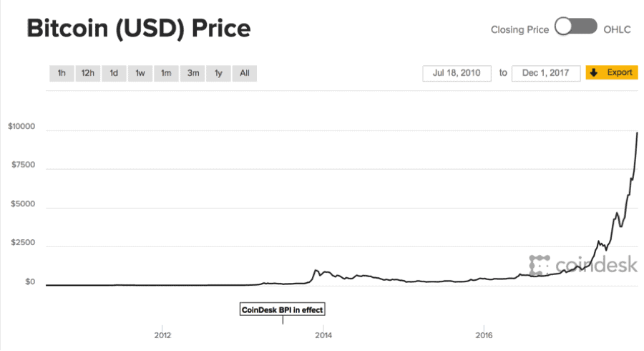
Task: Show All price history
Action: 245,73
